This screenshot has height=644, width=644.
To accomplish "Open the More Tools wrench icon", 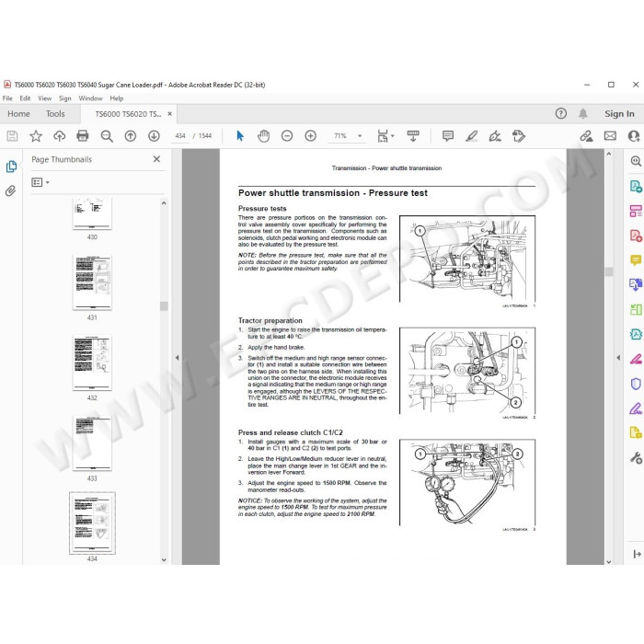I will coord(636,457).
